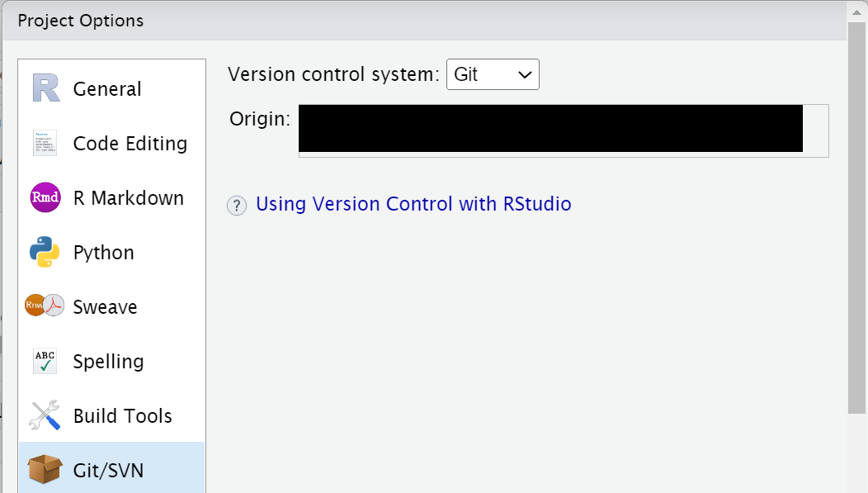Click the Sweave Rnw PDF icon

point(45,306)
